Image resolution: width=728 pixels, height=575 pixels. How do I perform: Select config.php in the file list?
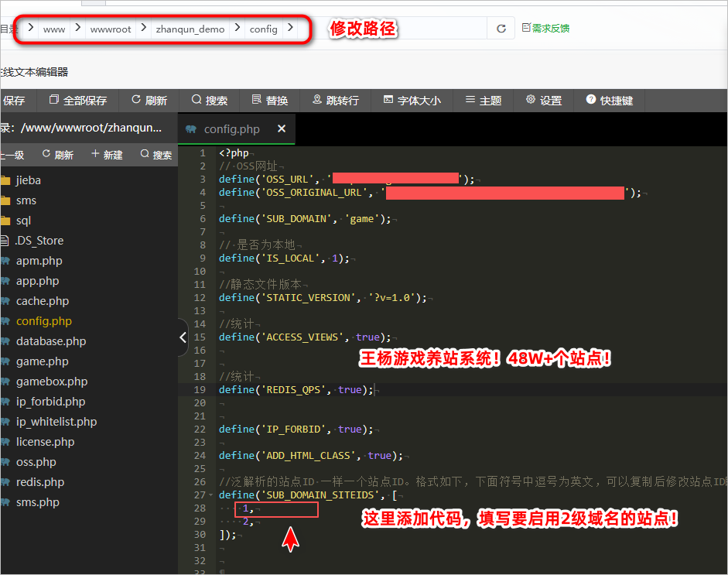click(x=43, y=321)
